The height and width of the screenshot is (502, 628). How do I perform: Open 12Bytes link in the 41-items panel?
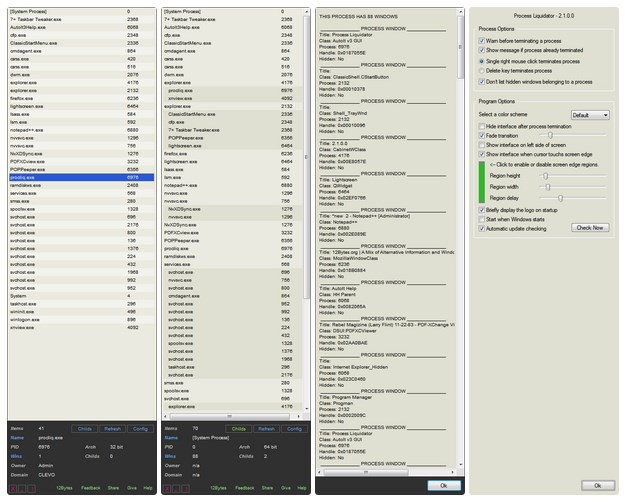pyautogui.click(x=64, y=488)
